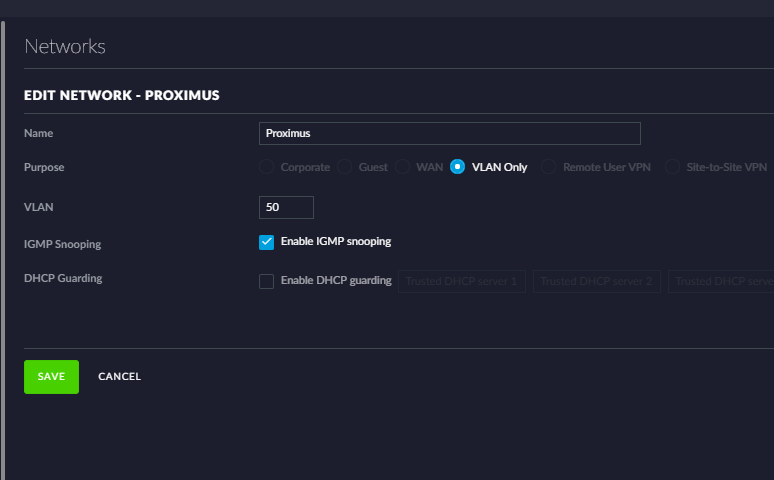
Task: Click the Edit Network - Proximus section title
Action: 121,96
